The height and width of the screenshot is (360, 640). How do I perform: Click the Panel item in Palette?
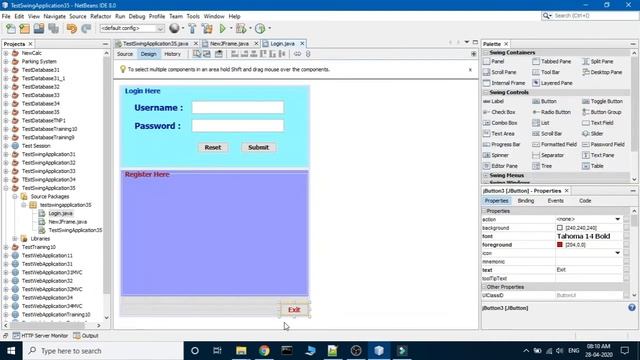click(494, 61)
